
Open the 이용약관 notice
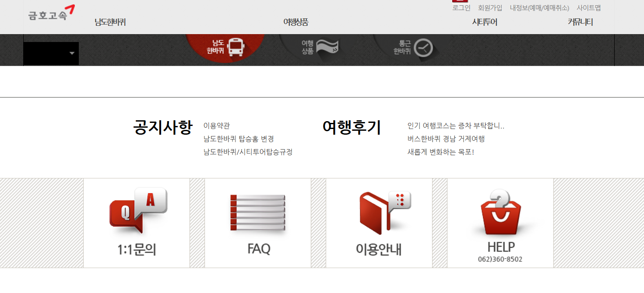216,126
